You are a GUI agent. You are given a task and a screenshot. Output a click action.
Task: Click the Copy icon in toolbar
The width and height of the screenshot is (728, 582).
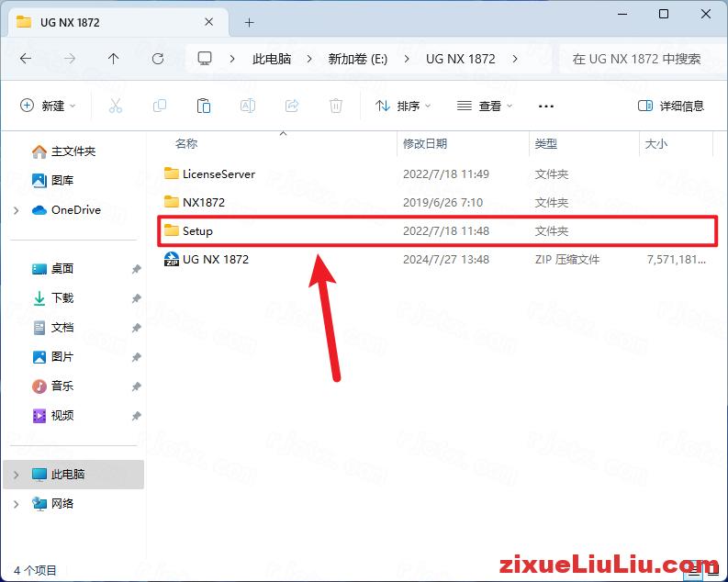coord(159,106)
